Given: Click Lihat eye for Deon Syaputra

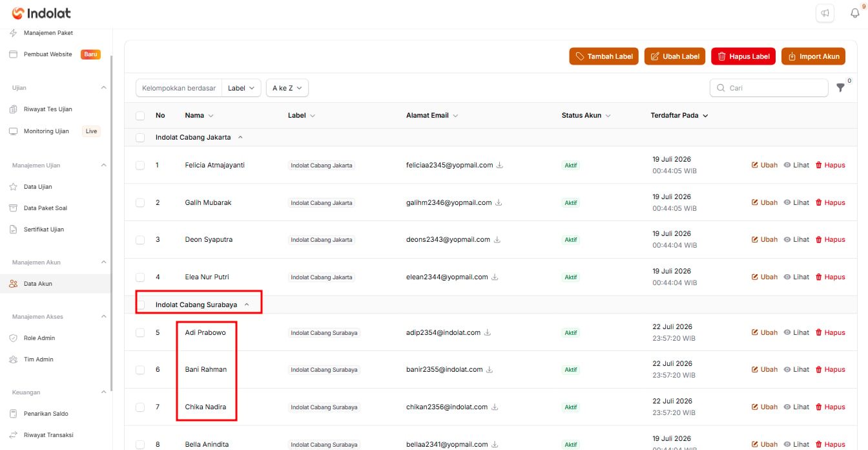Looking at the screenshot, I should pos(796,239).
